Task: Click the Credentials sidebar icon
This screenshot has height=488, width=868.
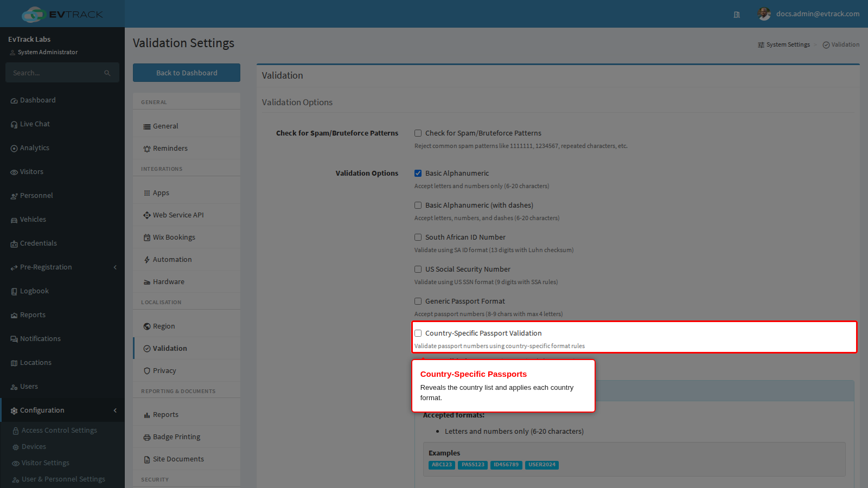Action: pyautogui.click(x=14, y=244)
